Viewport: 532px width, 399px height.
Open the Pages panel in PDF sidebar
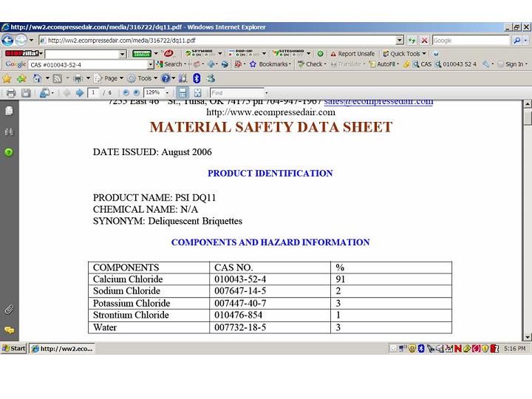(9, 111)
